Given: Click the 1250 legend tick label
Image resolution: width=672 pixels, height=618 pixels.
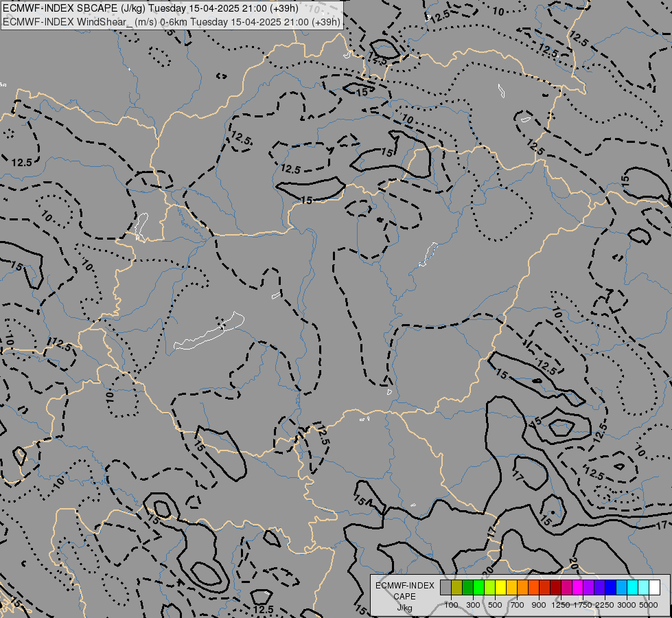Looking at the screenshot, I should point(561,605).
